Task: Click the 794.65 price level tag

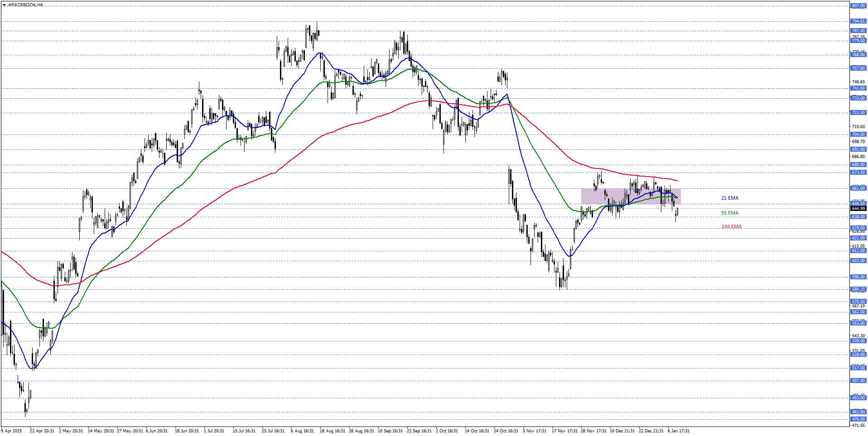Action: click(858, 21)
